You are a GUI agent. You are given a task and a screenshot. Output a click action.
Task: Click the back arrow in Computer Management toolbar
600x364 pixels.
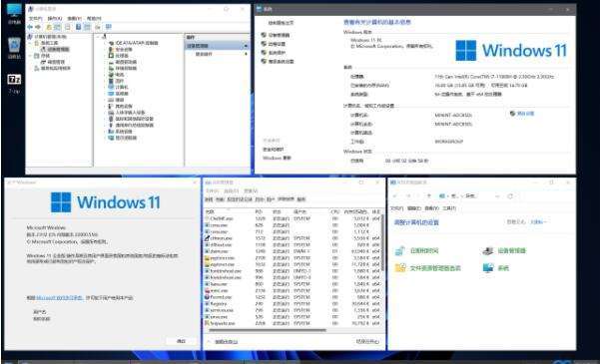pyautogui.click(x=30, y=27)
